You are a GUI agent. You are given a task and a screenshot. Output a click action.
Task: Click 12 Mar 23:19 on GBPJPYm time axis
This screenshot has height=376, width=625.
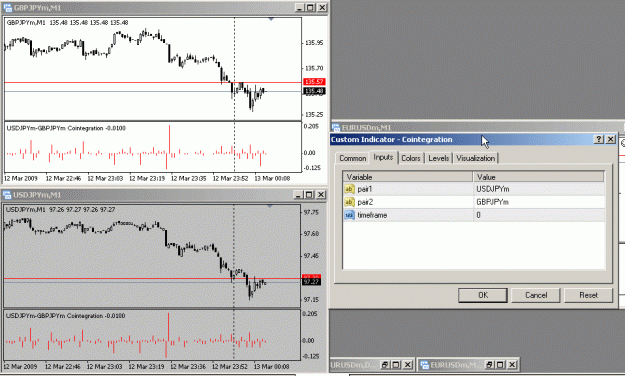point(147,178)
